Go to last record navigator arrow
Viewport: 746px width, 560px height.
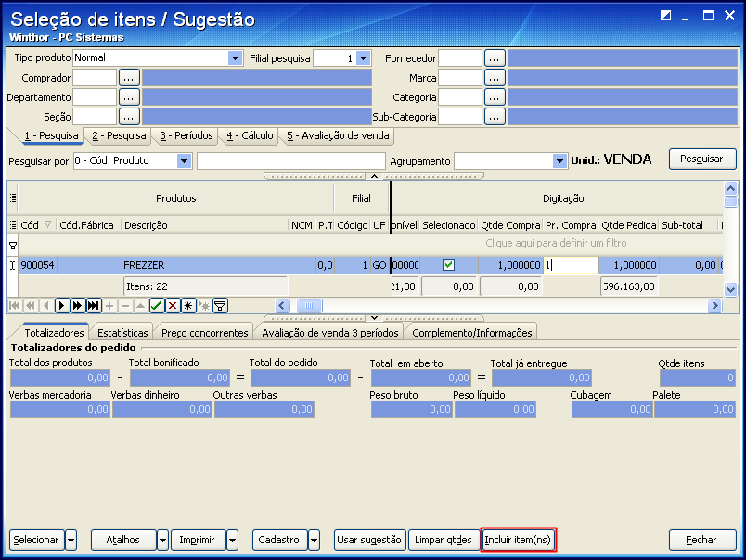tap(93, 306)
